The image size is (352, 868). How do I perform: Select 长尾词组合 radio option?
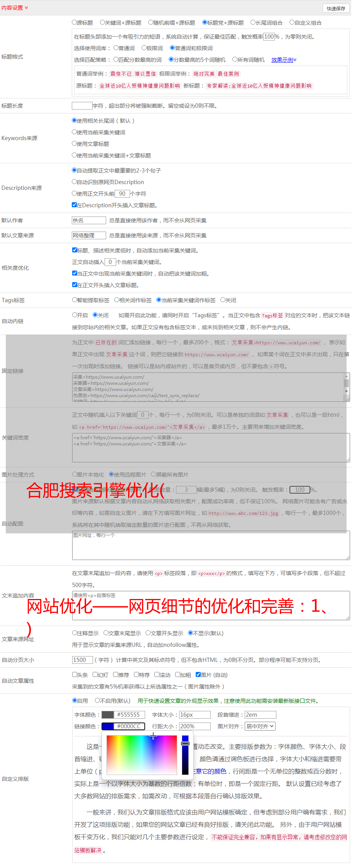point(253,22)
